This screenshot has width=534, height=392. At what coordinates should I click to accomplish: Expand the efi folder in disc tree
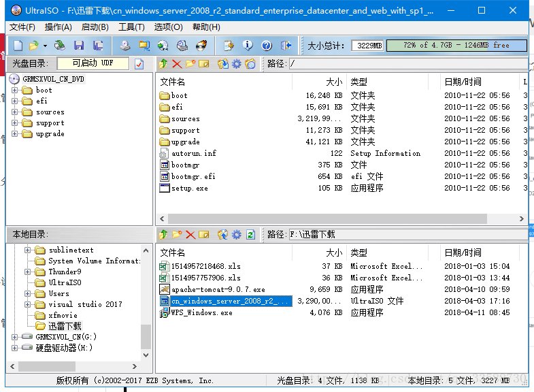(14, 101)
